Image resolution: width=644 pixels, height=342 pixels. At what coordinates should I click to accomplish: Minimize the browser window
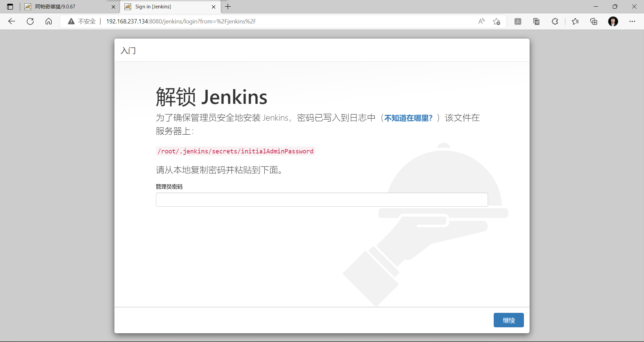pyautogui.click(x=596, y=7)
